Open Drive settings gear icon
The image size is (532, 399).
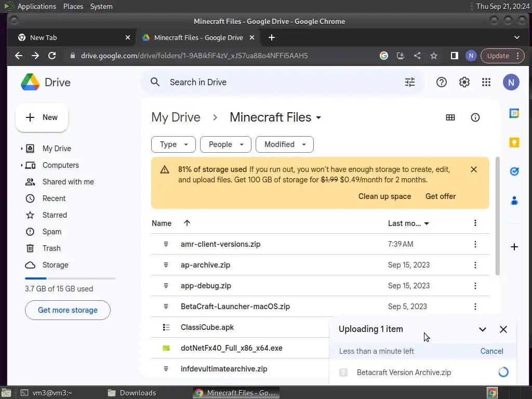[464, 82]
